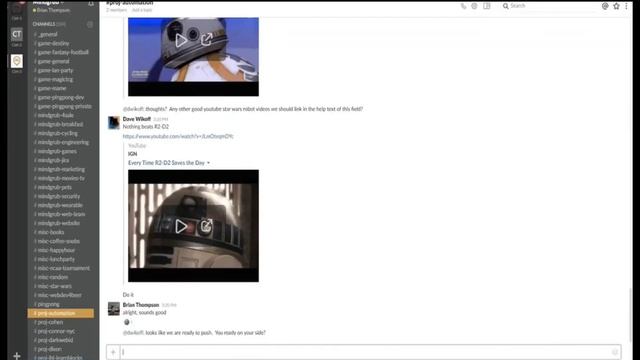Play the BB-8 video preview
Image resolution: width=640 pixels, height=360 pixels.
(181, 40)
